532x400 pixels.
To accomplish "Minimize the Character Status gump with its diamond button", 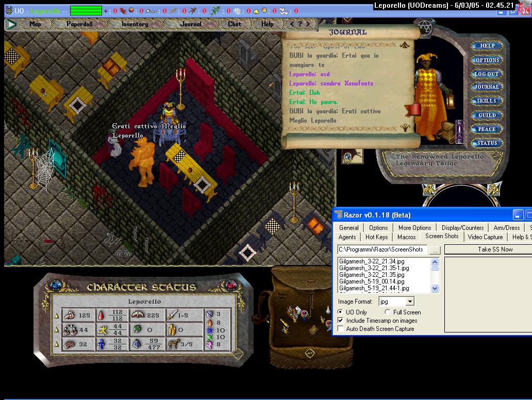I will (238, 354).
